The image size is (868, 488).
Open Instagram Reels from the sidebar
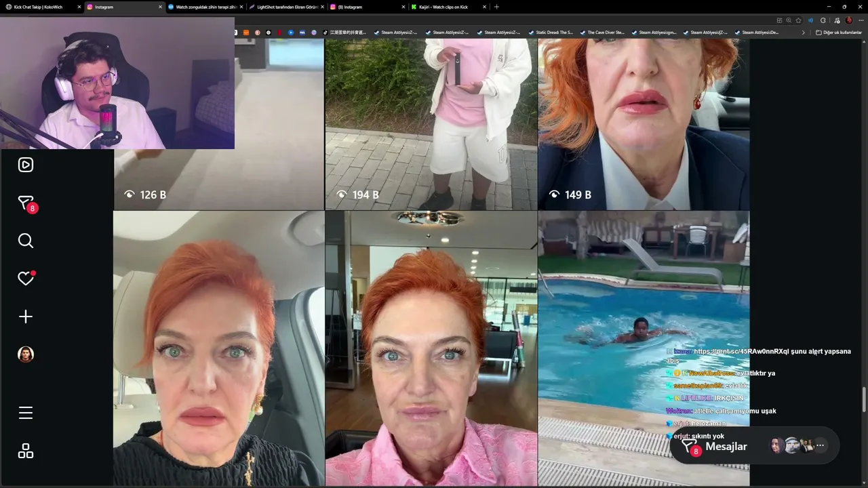[26, 165]
